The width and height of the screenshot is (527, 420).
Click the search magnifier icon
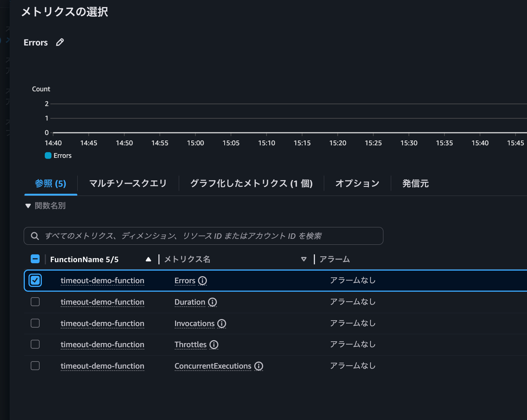click(35, 236)
